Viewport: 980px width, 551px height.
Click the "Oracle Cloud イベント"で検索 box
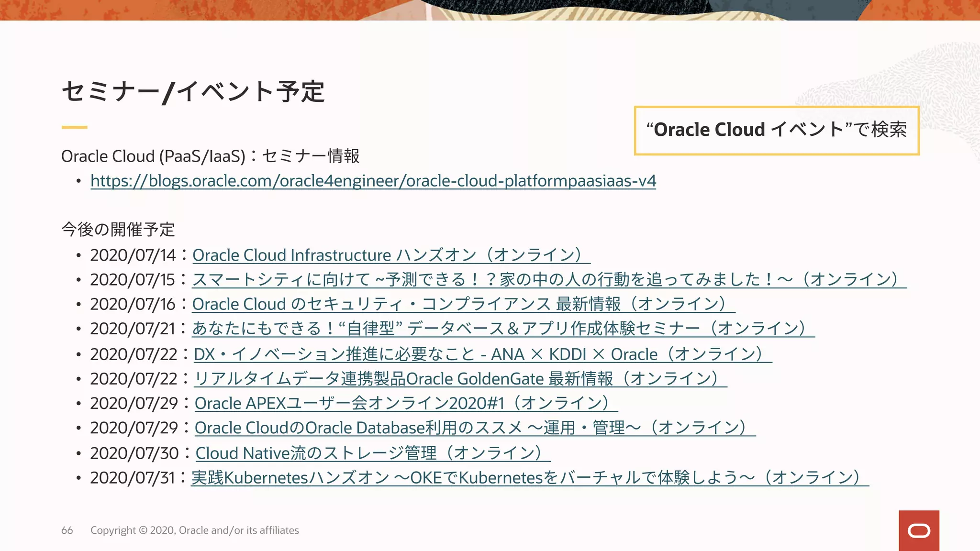777,130
